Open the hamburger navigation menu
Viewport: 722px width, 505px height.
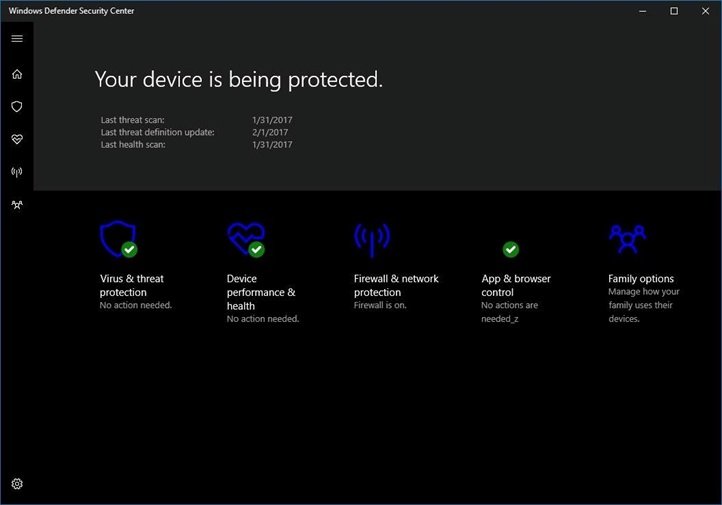(x=17, y=39)
